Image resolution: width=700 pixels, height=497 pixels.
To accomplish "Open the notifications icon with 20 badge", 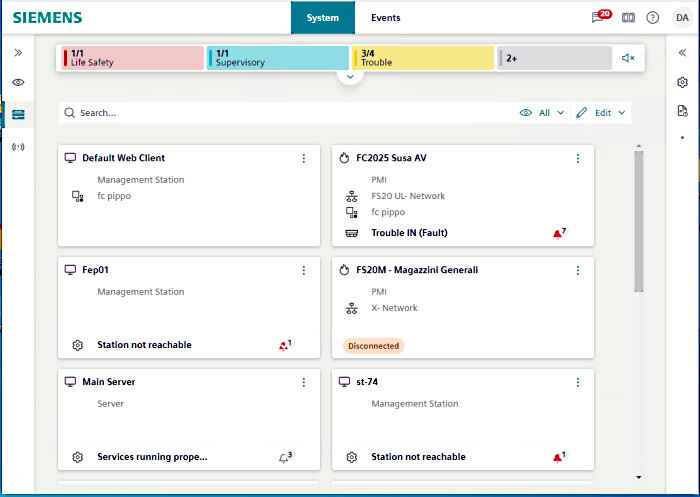I will pyautogui.click(x=600, y=17).
